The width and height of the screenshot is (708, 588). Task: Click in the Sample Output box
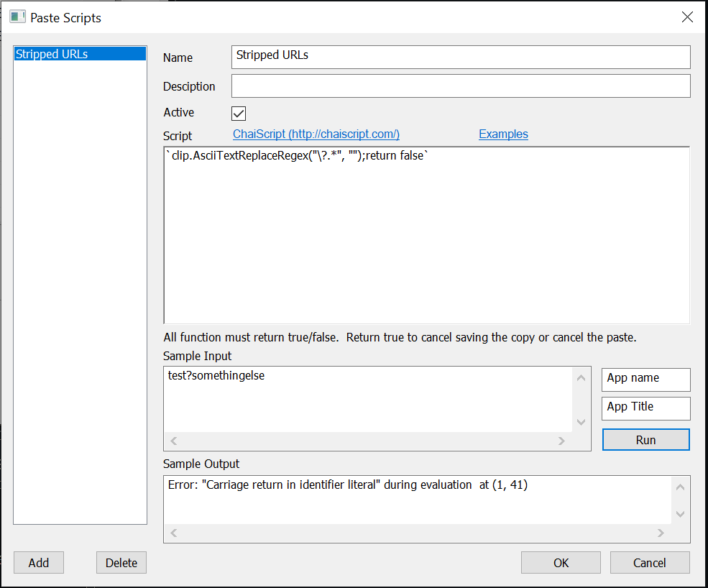coord(418,499)
